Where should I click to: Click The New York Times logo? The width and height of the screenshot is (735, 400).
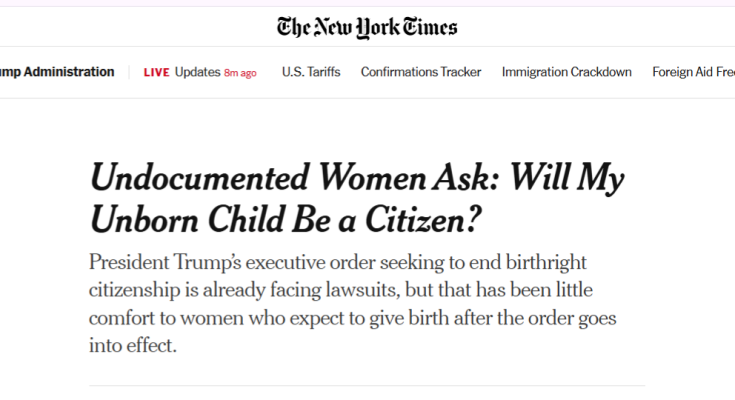click(x=367, y=27)
